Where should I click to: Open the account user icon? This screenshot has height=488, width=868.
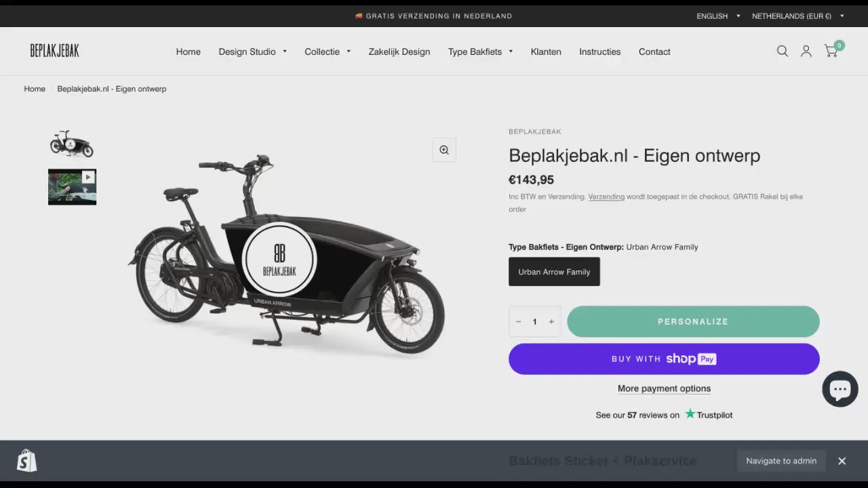tap(806, 51)
